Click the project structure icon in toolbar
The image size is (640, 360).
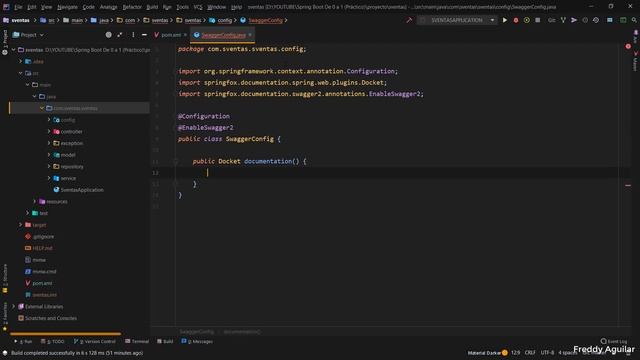pyautogui.click(x=610, y=20)
